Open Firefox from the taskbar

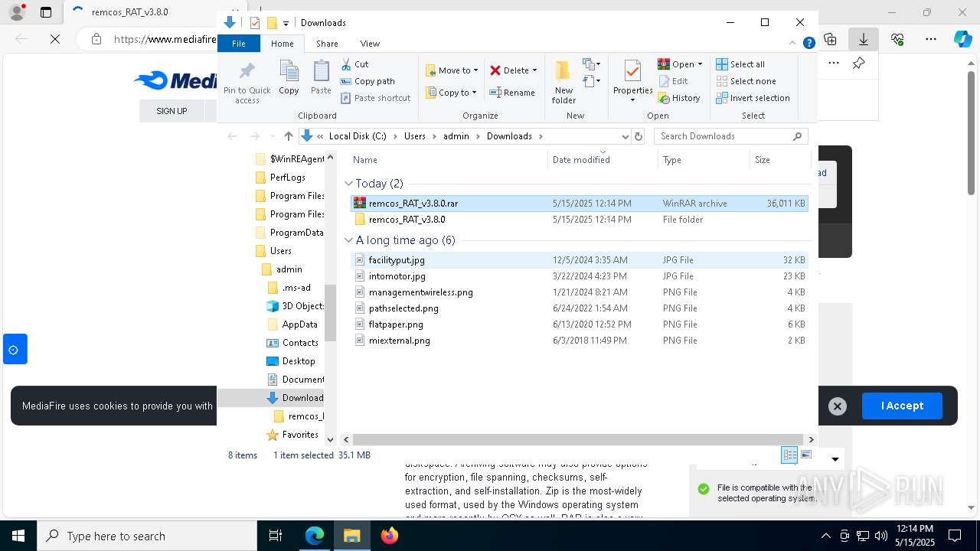390,536
